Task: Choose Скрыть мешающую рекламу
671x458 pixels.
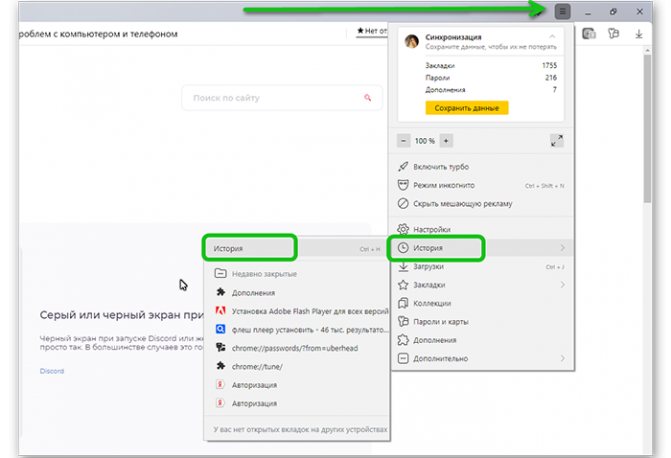Action: [483, 204]
